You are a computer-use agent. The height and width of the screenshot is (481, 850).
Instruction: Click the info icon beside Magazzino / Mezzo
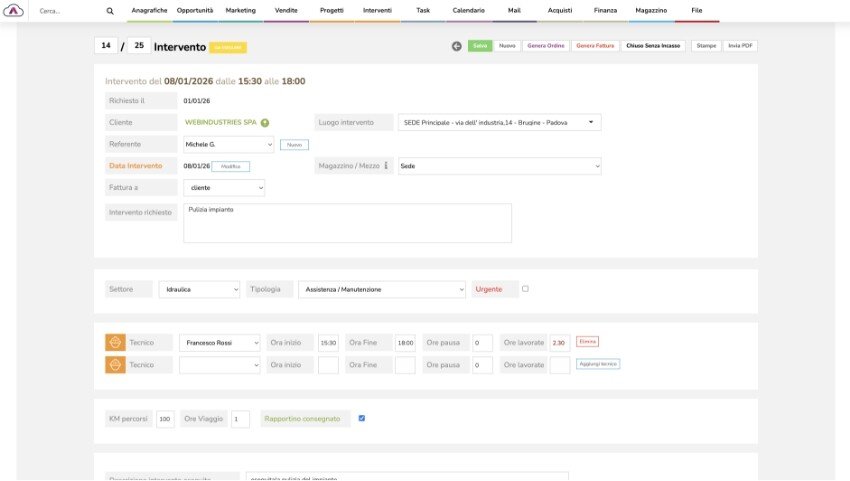(386, 166)
